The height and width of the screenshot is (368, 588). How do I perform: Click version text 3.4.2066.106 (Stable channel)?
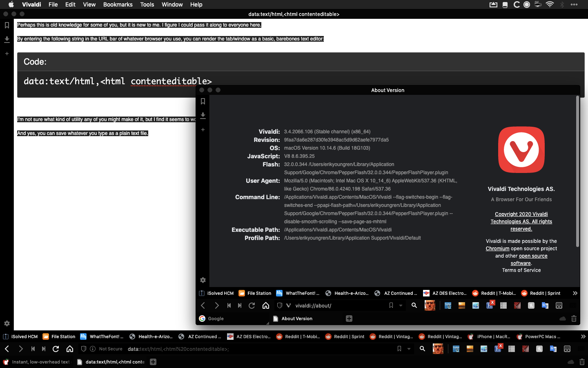(x=327, y=132)
